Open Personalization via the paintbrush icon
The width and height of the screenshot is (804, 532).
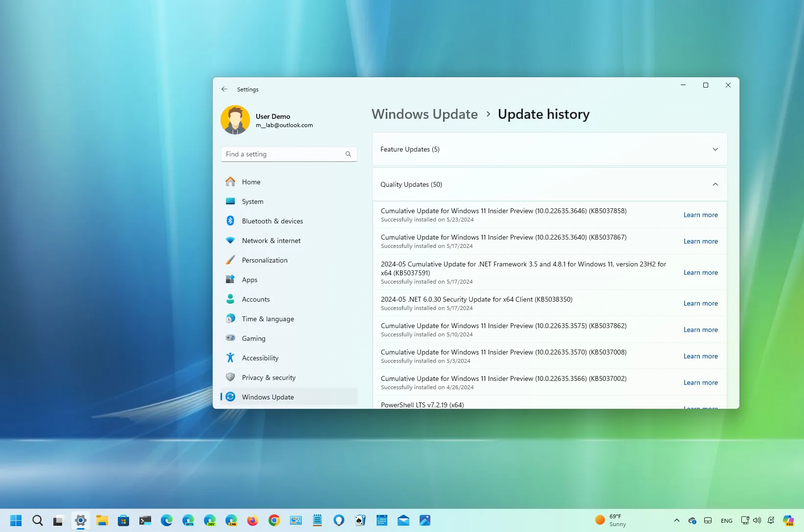coord(230,260)
